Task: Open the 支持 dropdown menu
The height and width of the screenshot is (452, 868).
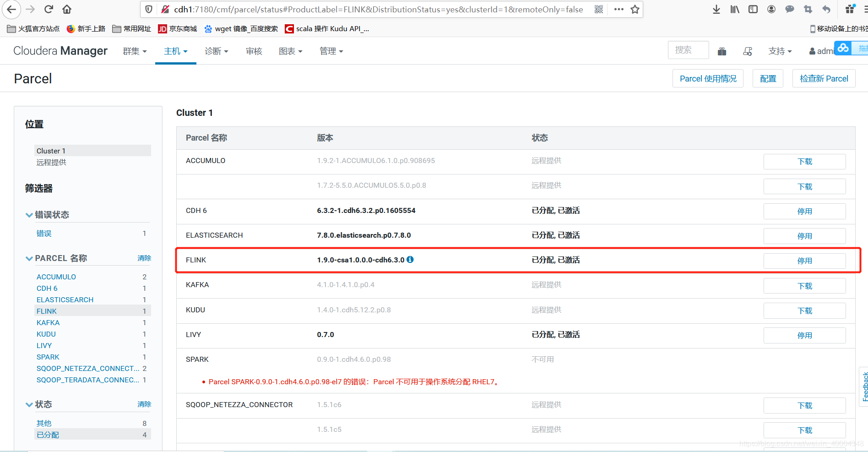Action: [780, 51]
